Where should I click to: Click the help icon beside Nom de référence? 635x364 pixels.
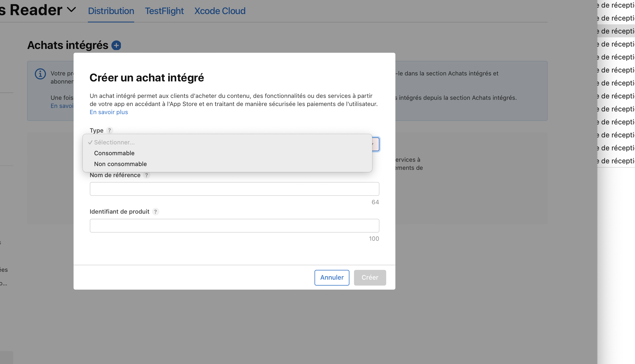click(x=147, y=175)
